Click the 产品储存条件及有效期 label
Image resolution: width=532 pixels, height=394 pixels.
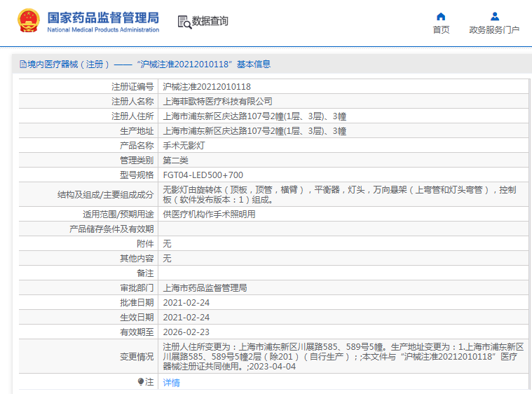[111, 229]
